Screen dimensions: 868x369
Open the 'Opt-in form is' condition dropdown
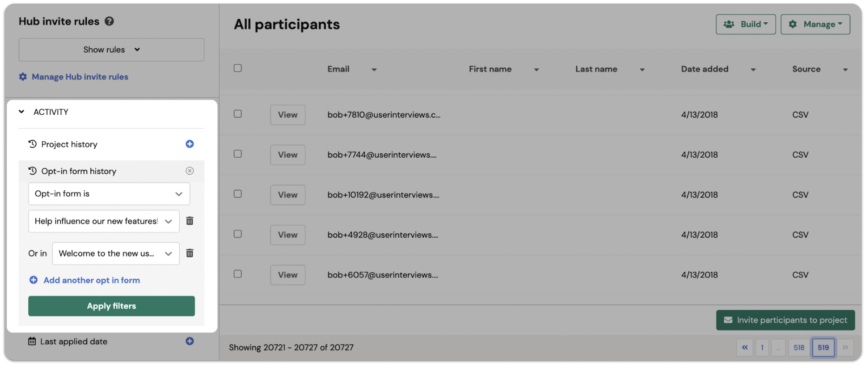(109, 194)
